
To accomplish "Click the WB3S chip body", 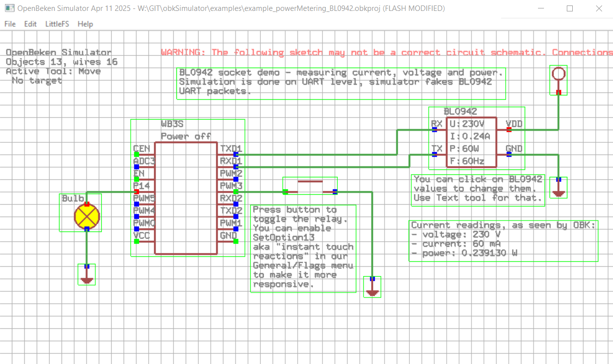I will click(186, 198).
